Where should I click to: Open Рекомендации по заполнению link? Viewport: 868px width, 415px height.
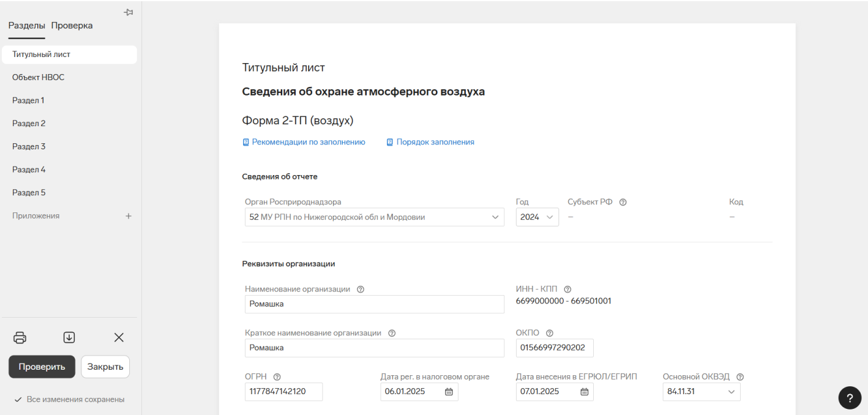tap(308, 142)
